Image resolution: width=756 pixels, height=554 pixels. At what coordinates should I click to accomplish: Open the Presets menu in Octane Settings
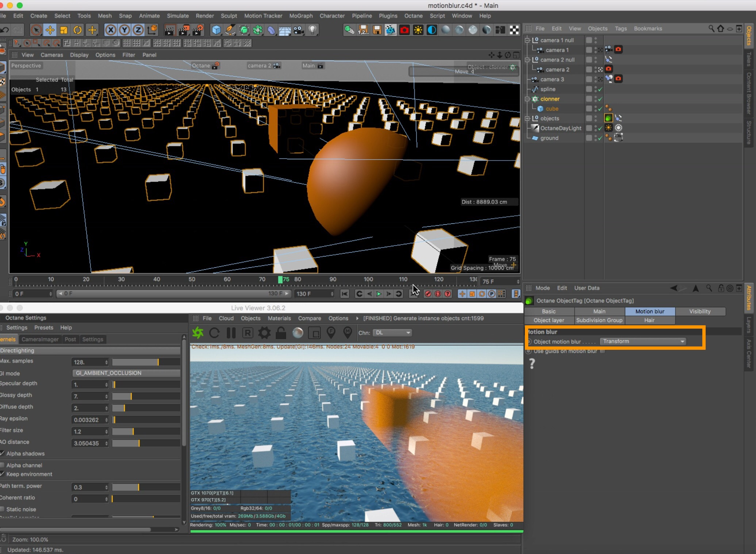[43, 328]
